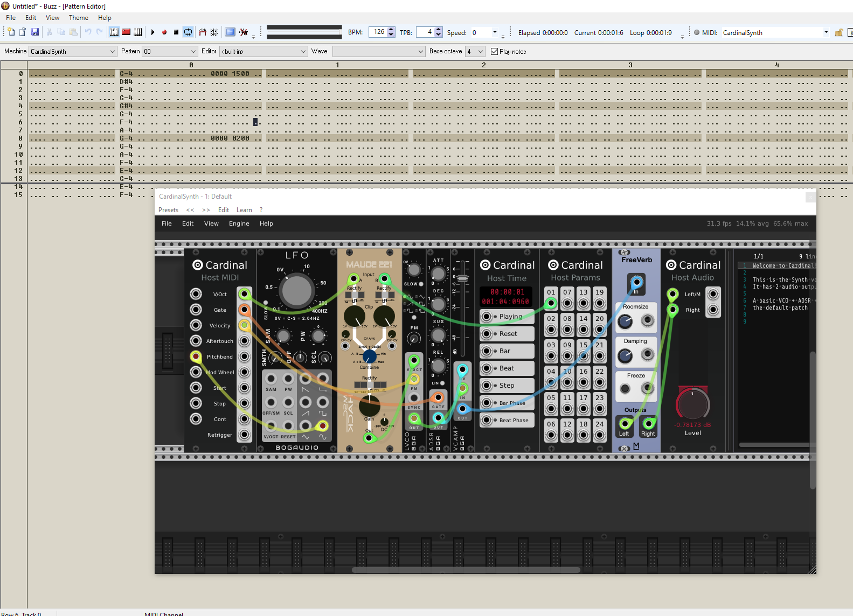Save the song using the floppy disk icon
The width and height of the screenshot is (853, 616).
35,32
